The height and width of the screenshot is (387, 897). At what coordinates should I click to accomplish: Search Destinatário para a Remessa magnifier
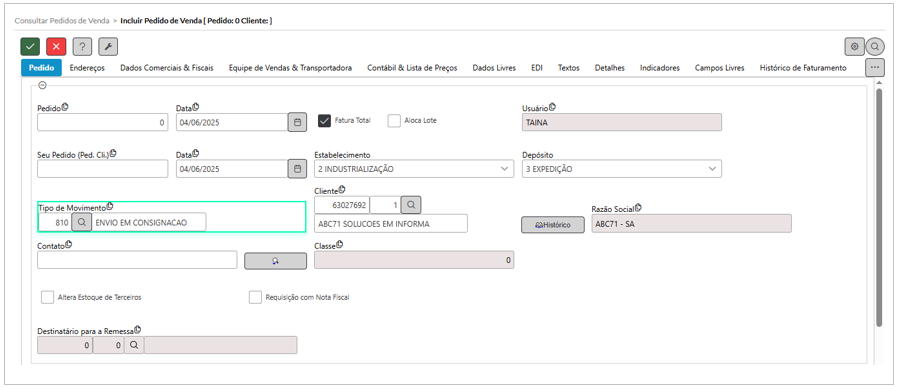click(134, 345)
